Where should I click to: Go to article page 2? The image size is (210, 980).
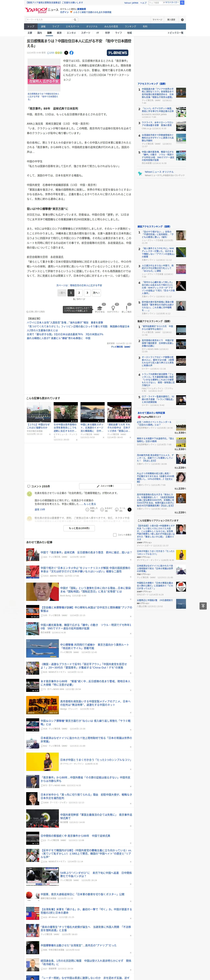(79, 293)
